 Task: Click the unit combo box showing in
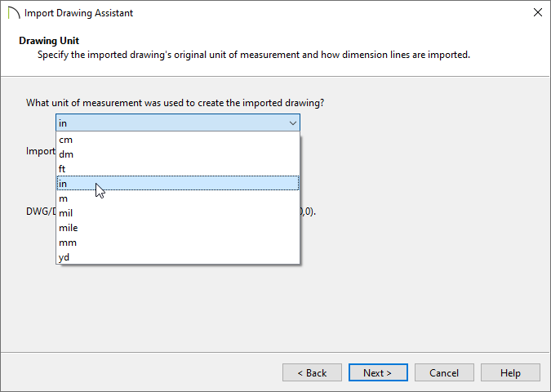pyautogui.click(x=178, y=122)
